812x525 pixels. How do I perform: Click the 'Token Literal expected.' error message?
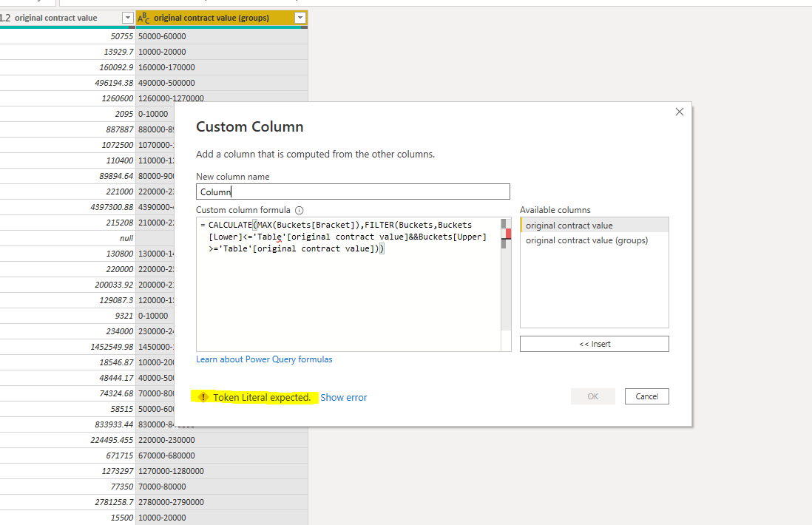click(x=262, y=397)
